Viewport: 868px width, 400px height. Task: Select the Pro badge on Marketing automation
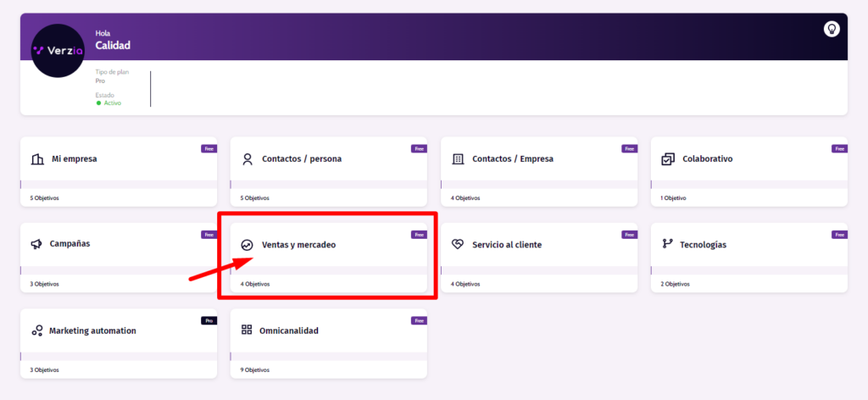[x=209, y=320]
